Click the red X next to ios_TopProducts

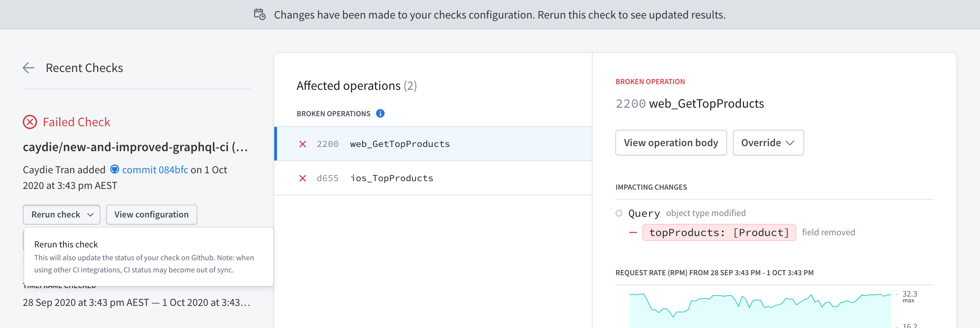pyautogui.click(x=302, y=178)
